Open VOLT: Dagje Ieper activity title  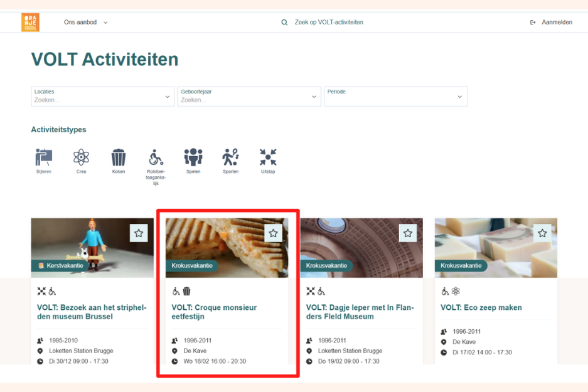[360, 312]
